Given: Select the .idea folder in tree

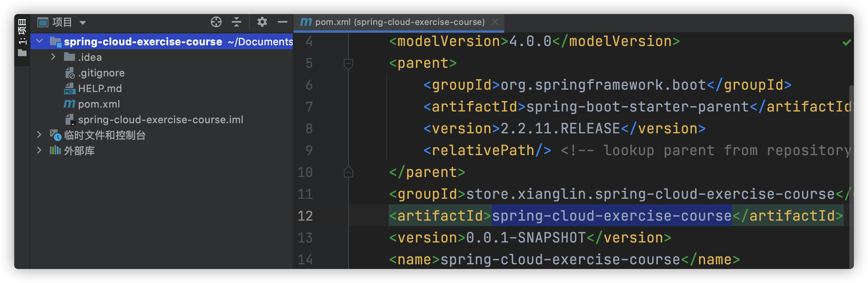Looking at the screenshot, I should tap(90, 57).
